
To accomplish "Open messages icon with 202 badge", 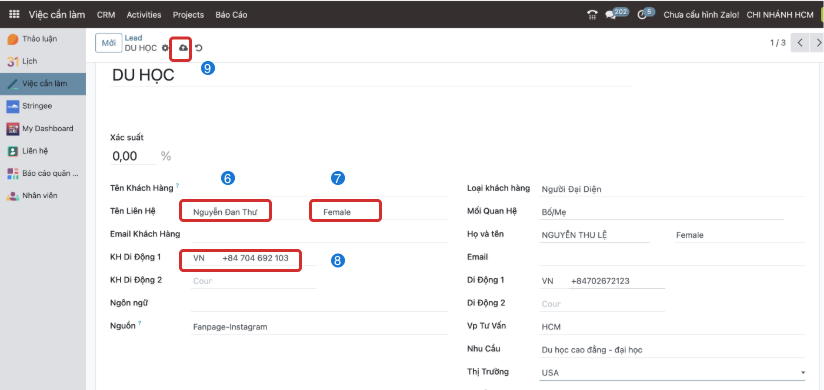I will click(x=611, y=15).
